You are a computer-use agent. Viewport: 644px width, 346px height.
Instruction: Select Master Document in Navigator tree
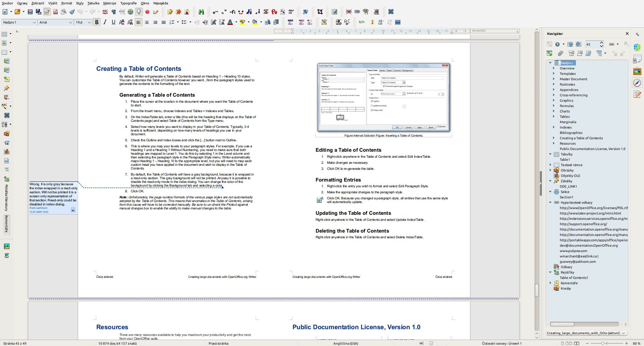tap(573, 79)
